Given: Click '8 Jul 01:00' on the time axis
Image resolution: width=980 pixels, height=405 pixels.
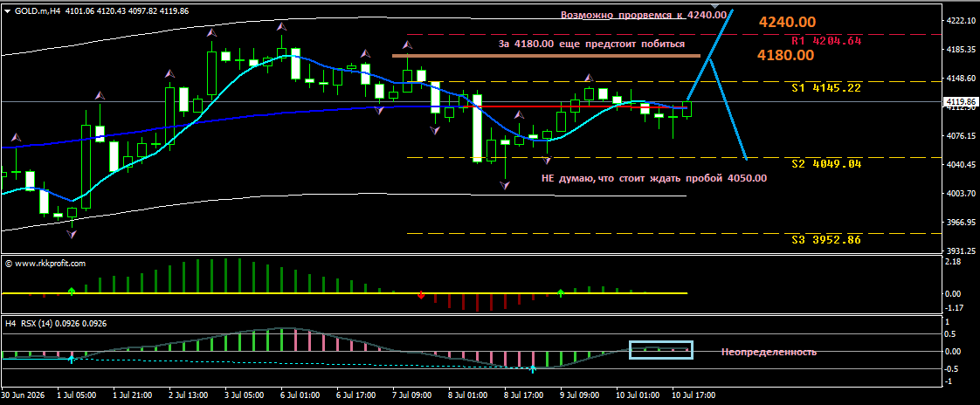Looking at the screenshot, I should 468,395.
